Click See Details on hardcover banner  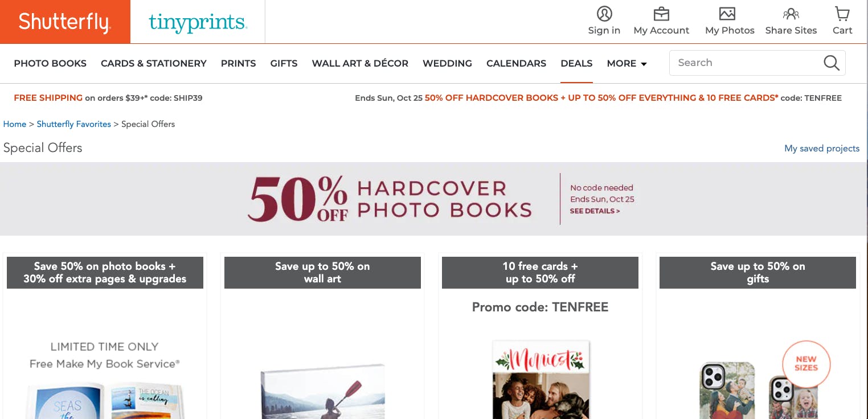click(x=595, y=211)
